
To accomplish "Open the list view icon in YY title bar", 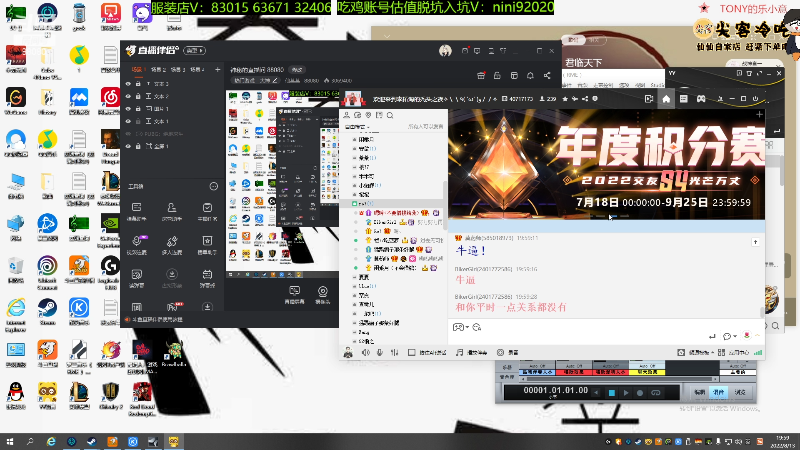I will pos(684,99).
